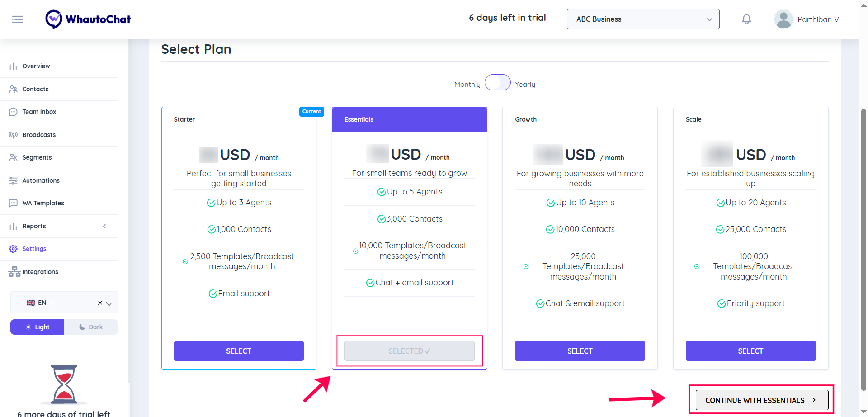Toggle Monthly/Yearly billing switch

click(x=497, y=83)
